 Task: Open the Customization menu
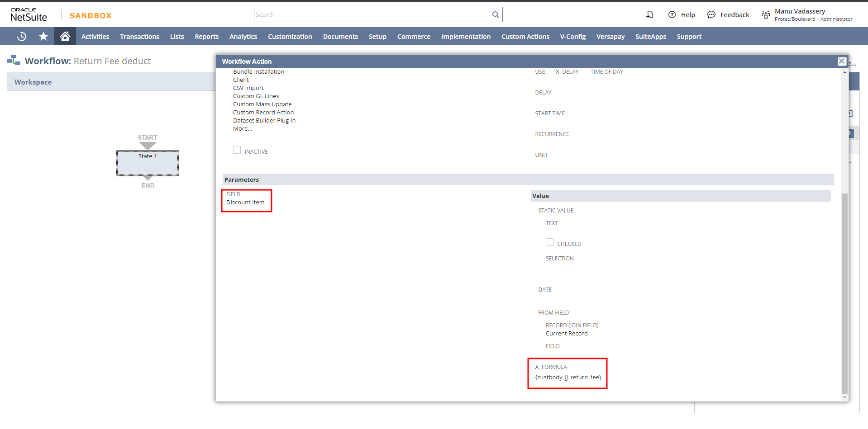point(290,37)
